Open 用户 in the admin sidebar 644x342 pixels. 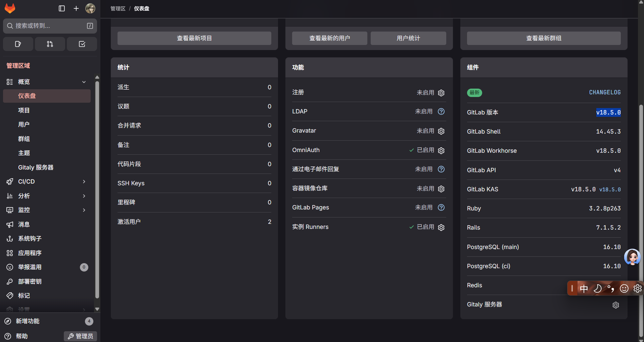point(24,124)
